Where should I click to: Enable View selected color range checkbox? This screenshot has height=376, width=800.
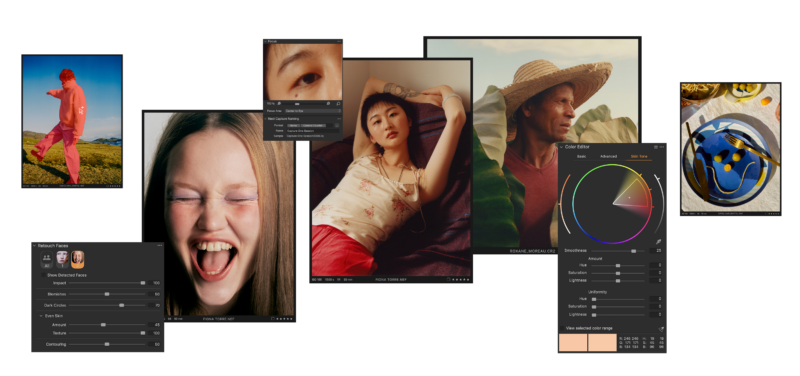(562, 328)
